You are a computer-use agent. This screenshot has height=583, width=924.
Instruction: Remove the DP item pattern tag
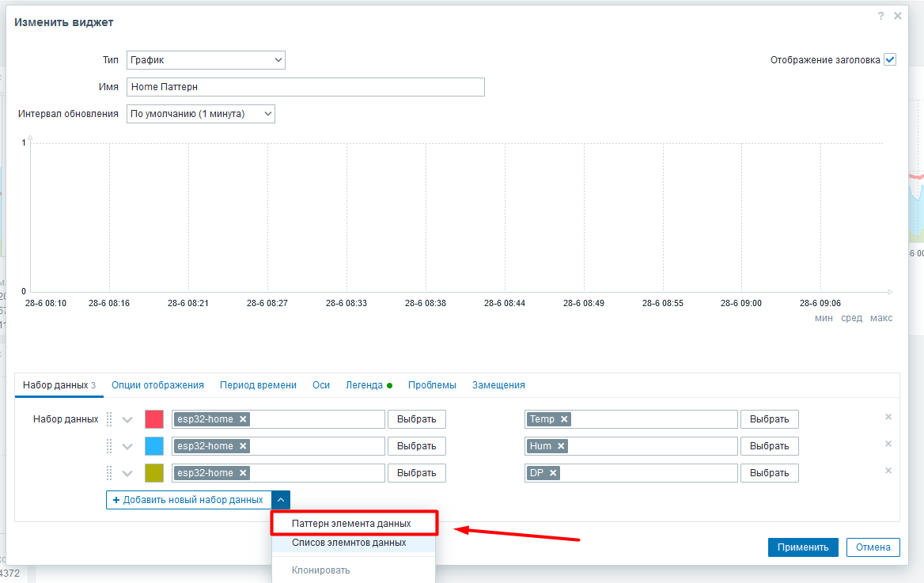[x=553, y=473]
